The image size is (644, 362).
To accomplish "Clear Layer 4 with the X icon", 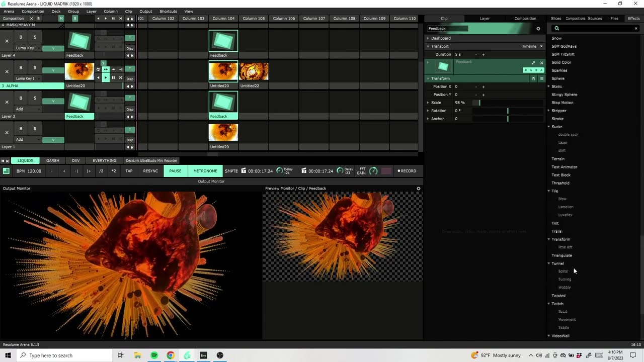I will tap(7, 41).
